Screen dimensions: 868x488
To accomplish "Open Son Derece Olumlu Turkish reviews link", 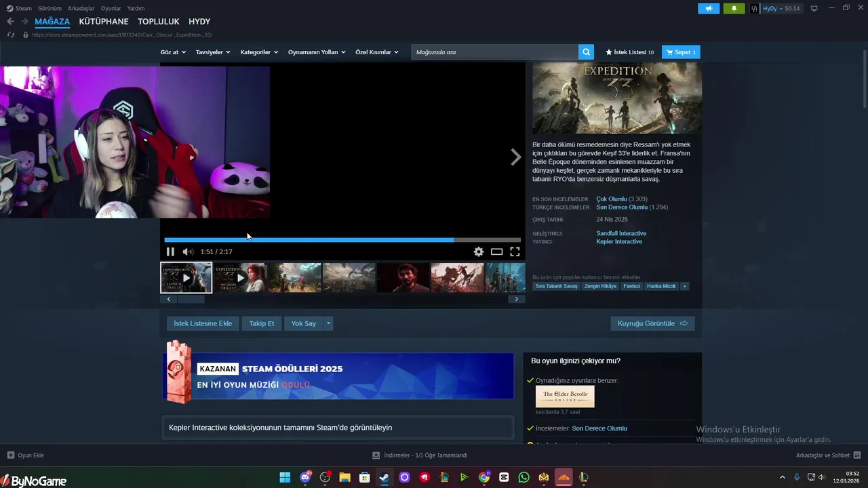I will (x=622, y=207).
